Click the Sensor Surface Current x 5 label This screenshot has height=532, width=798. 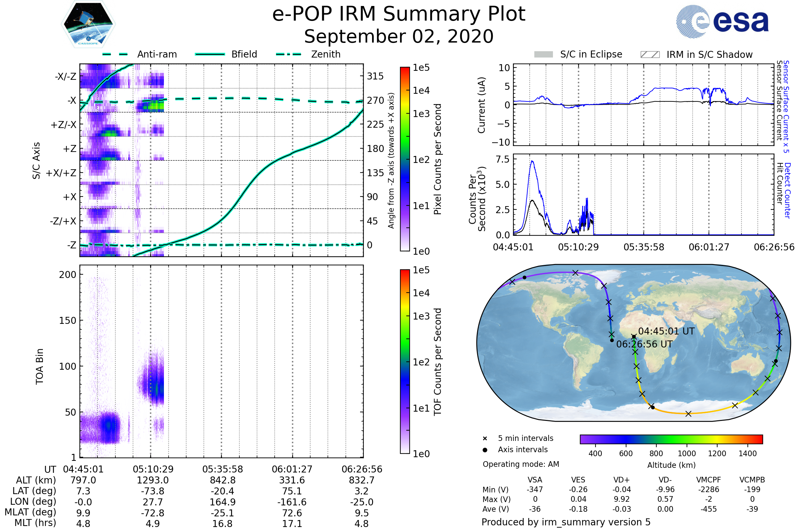pyautogui.click(x=786, y=106)
